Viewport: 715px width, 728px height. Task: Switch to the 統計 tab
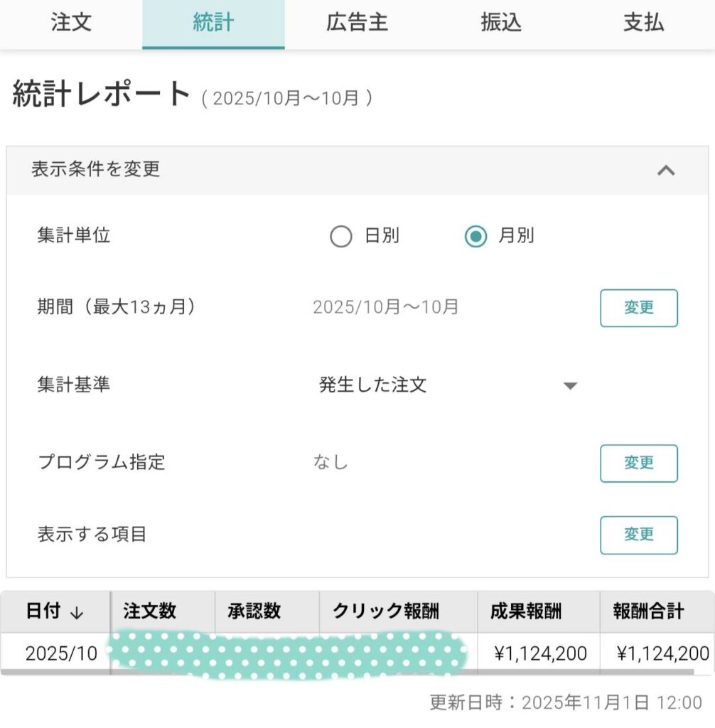pyautogui.click(x=213, y=23)
